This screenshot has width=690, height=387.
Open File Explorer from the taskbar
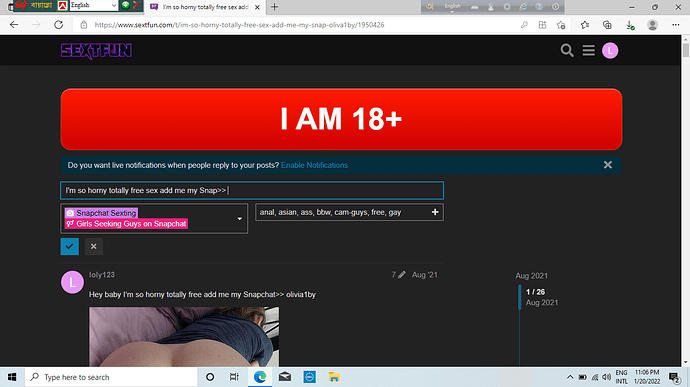pyautogui.click(x=334, y=377)
